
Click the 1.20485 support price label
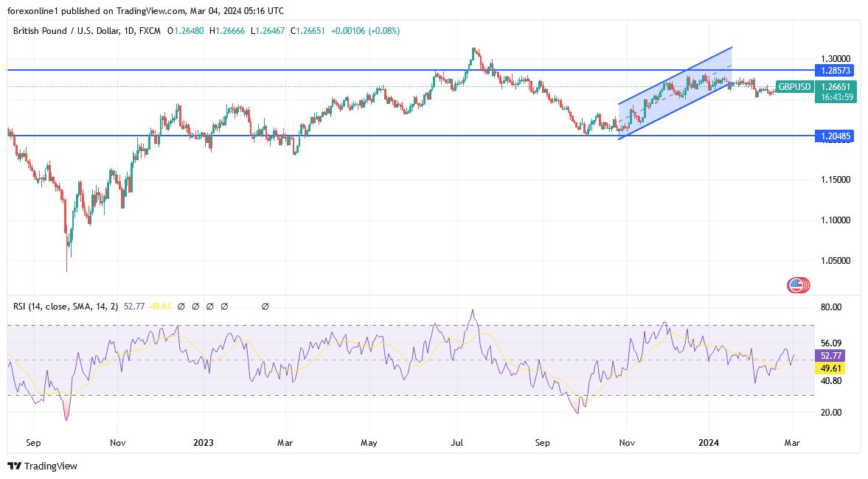[x=836, y=136]
